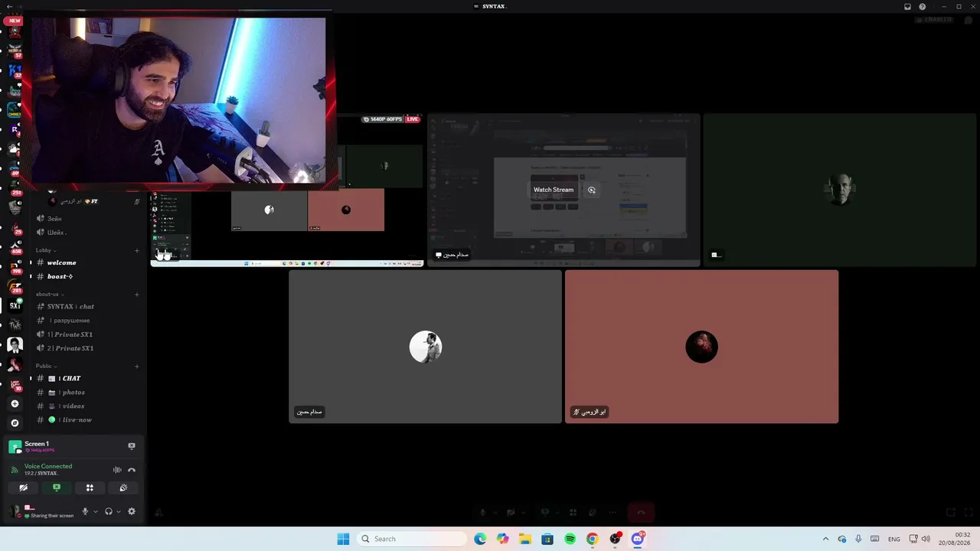This screenshot has height=551, width=980.
Task: Click the Watch Stream button
Action: click(554, 190)
